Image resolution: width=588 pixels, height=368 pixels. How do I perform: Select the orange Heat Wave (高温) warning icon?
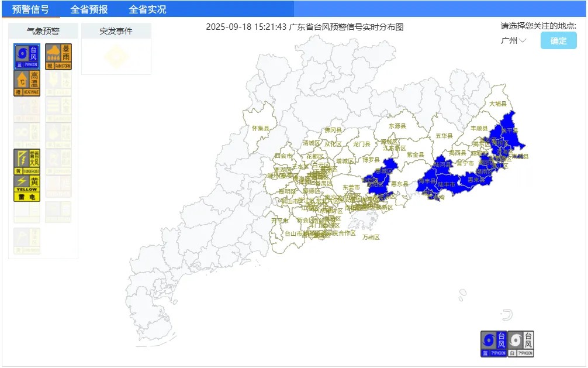(27, 83)
